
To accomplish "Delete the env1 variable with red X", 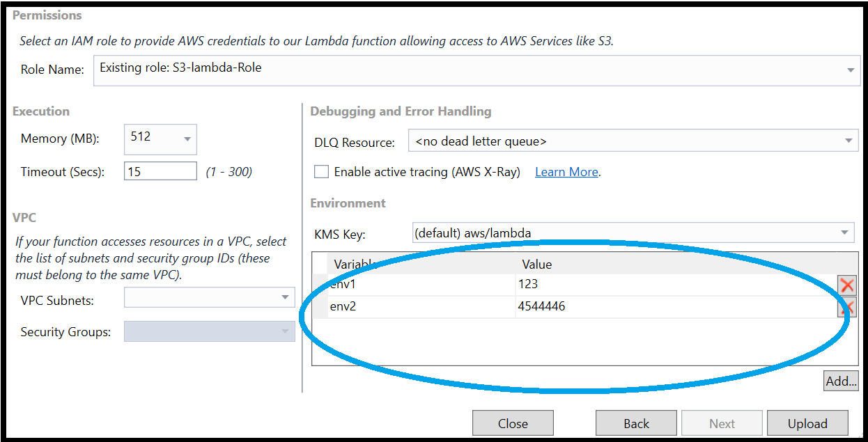I will click(x=847, y=285).
